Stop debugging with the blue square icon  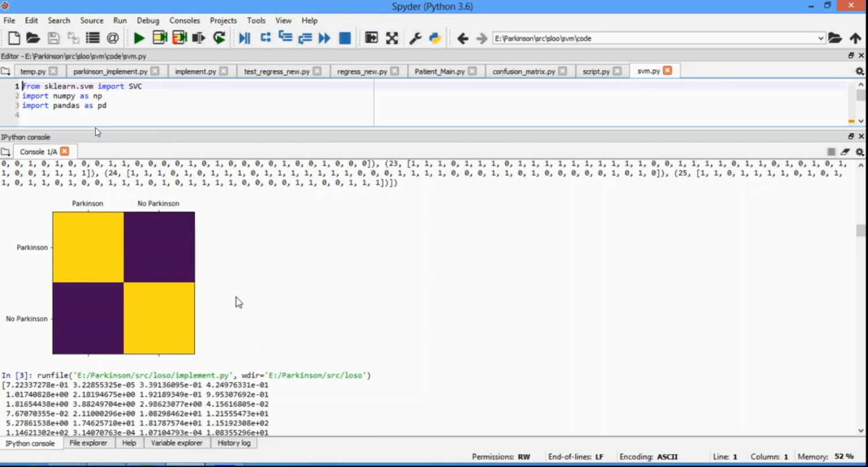[x=344, y=38]
